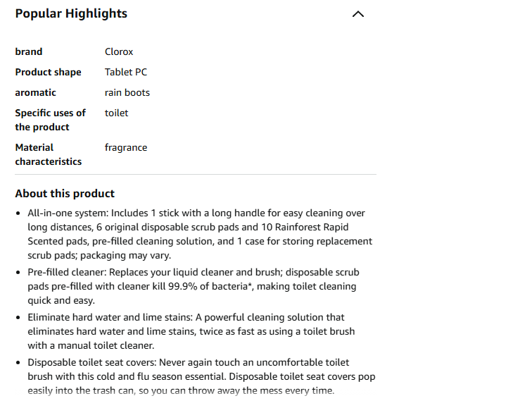Select the Tablet PC value
Screen dimensions: 532x403
click(x=126, y=72)
